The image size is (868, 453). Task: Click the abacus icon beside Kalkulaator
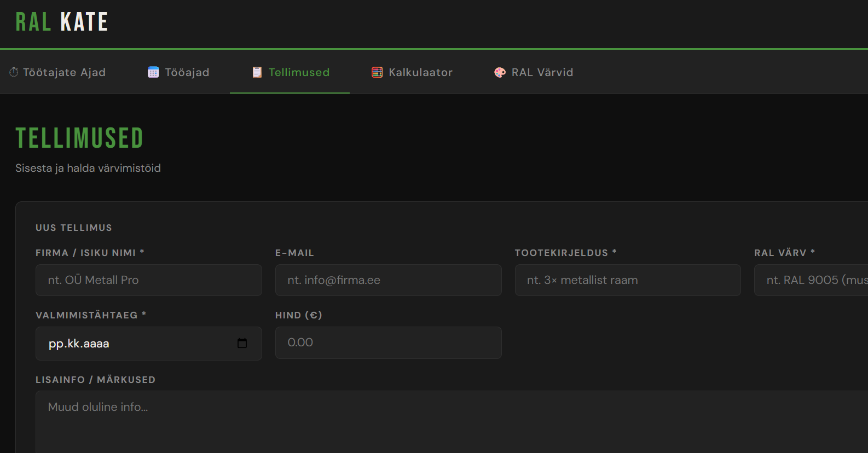tap(377, 72)
